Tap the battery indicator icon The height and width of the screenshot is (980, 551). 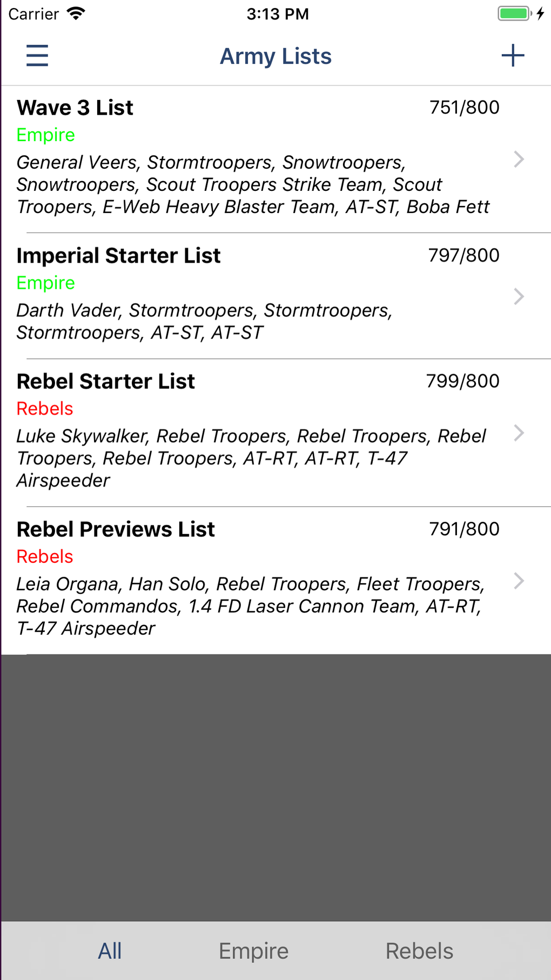pyautogui.click(x=514, y=14)
